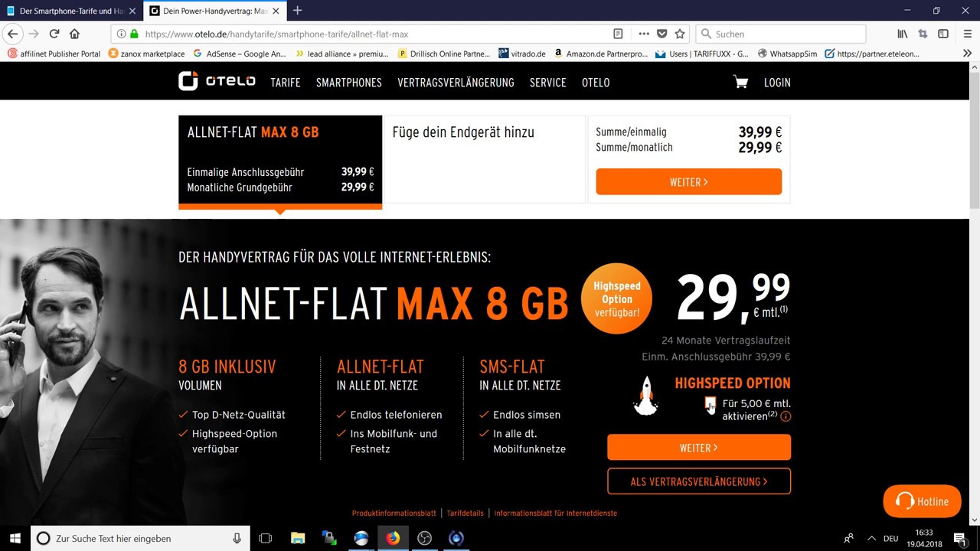Show hidden system tray icons
The width and height of the screenshot is (980, 551).
pos(871,538)
